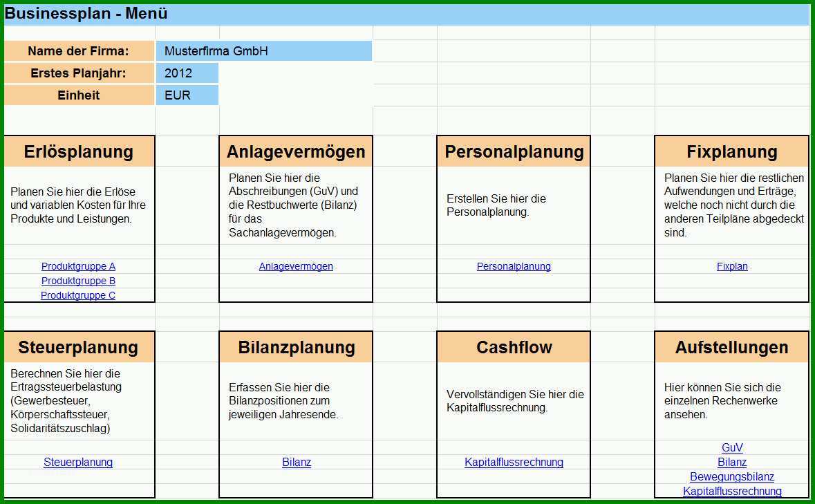
Task: Click the Erlösplanung heading
Action: (x=79, y=151)
